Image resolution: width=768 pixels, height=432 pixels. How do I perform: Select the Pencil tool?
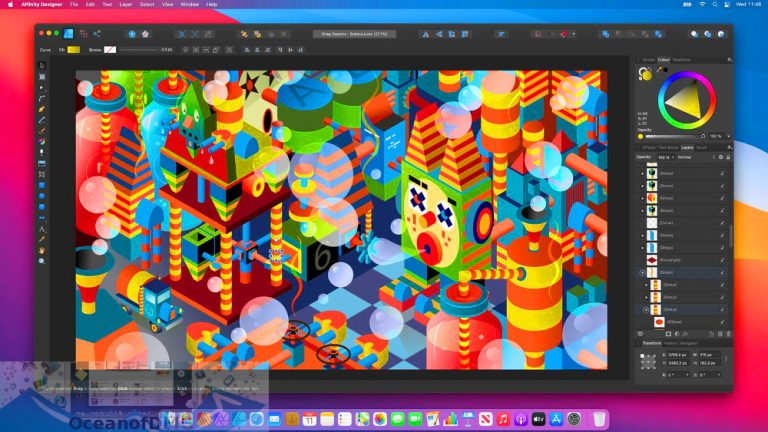click(42, 120)
